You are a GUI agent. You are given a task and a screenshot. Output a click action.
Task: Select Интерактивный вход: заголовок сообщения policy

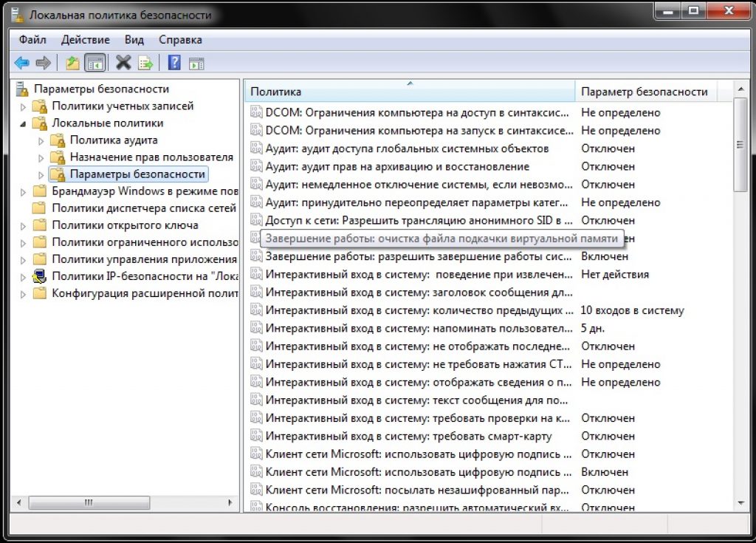tap(419, 292)
